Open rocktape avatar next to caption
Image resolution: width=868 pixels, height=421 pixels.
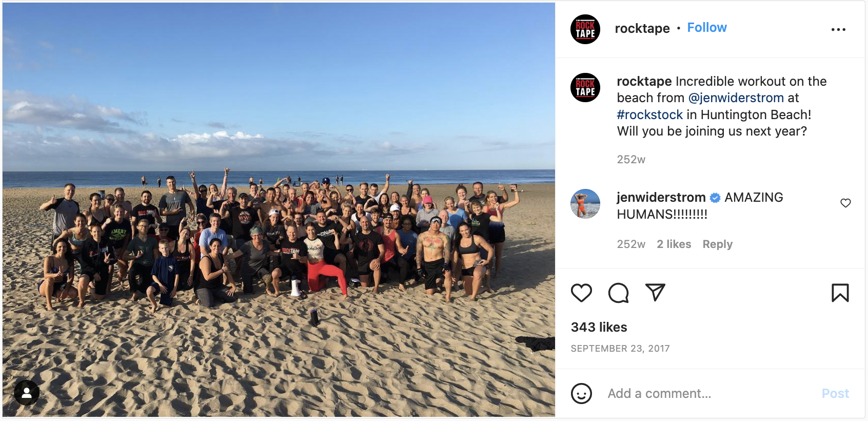(x=585, y=87)
